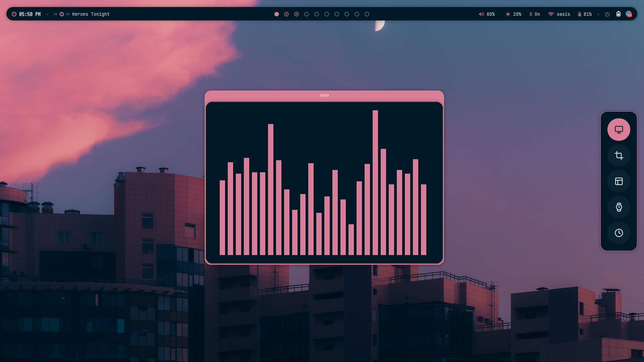
Task: Click the watch timer icon in panel
Action: point(619,207)
